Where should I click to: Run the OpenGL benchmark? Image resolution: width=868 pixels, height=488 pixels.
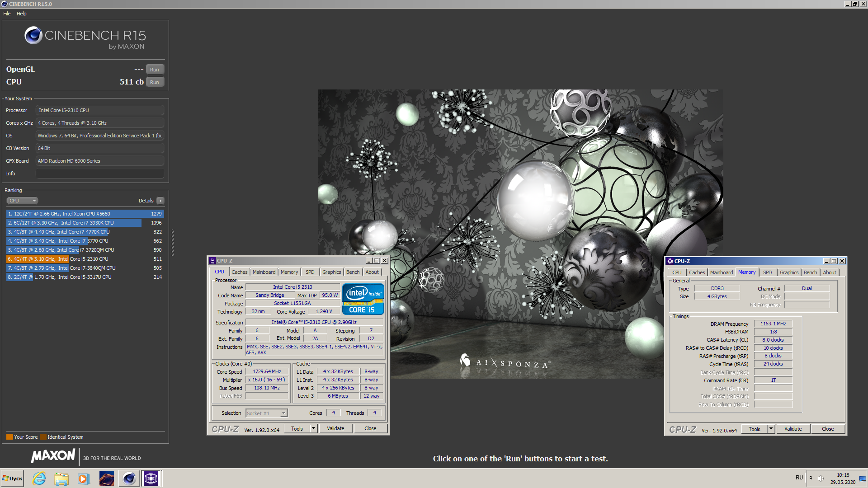click(155, 70)
